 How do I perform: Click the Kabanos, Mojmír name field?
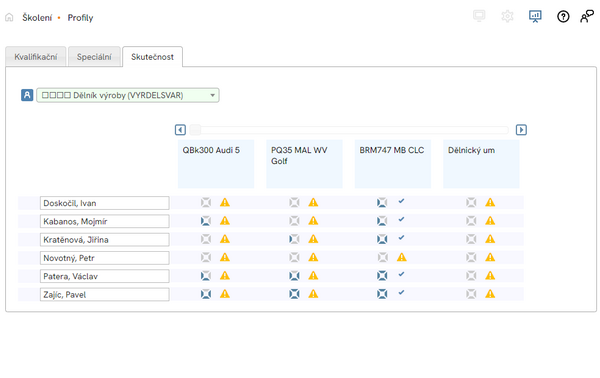[x=104, y=222]
